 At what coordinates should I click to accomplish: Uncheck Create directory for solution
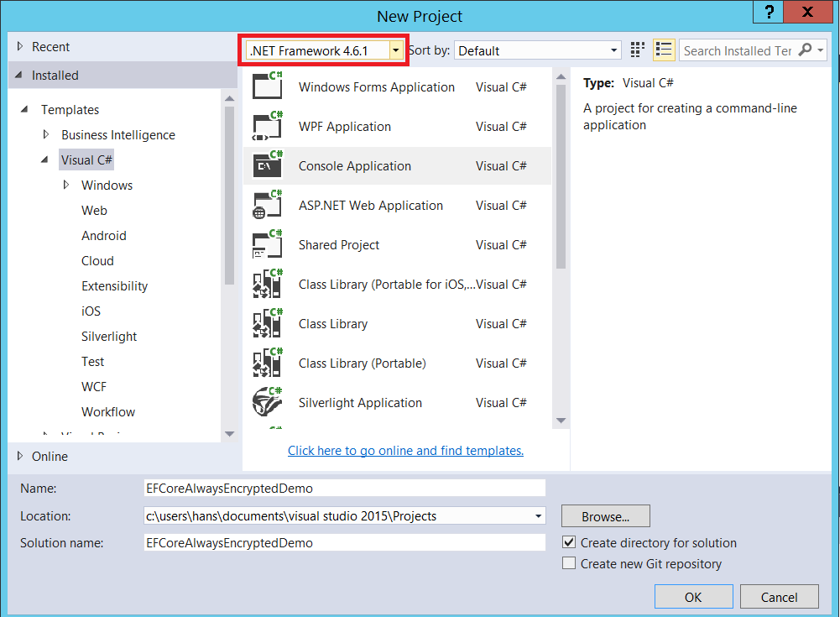[570, 543]
